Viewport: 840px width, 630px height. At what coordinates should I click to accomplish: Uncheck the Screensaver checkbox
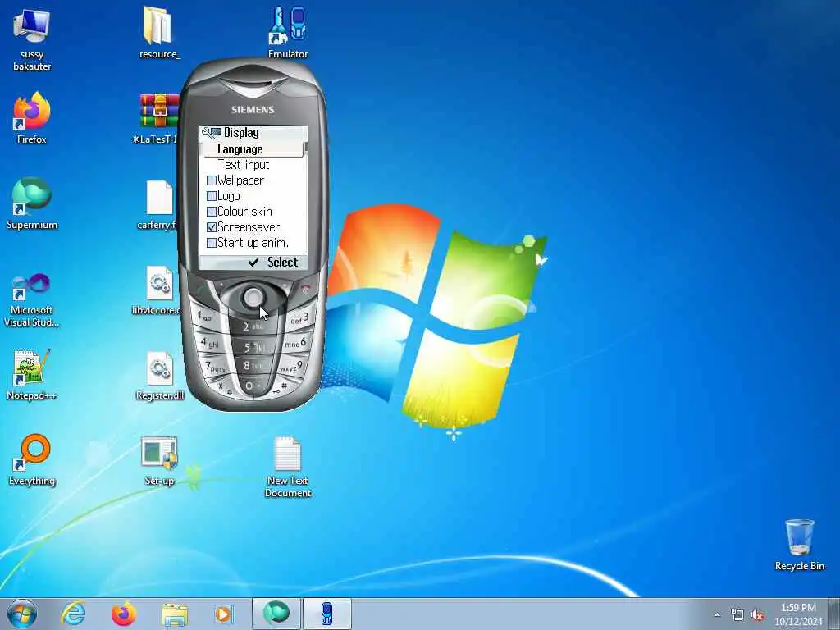click(212, 227)
